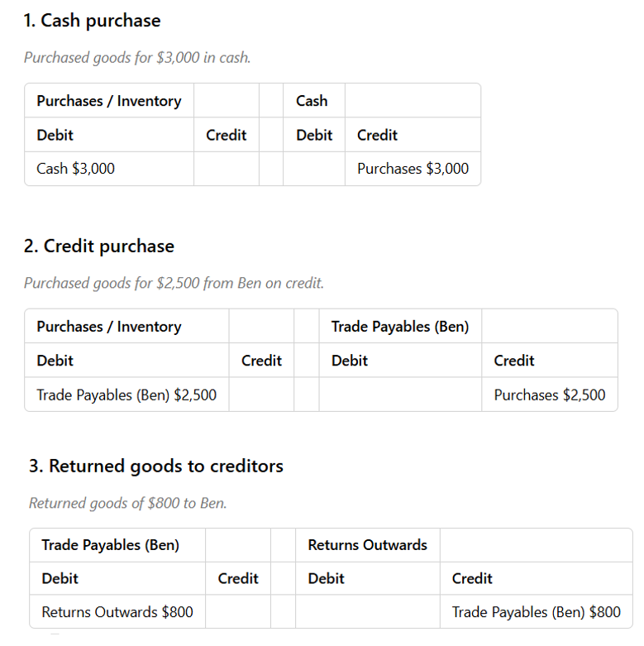This screenshot has width=644, height=646.
Task: Click Trade Payables (Ben) header in returns table
Action: pyautogui.click(x=111, y=545)
